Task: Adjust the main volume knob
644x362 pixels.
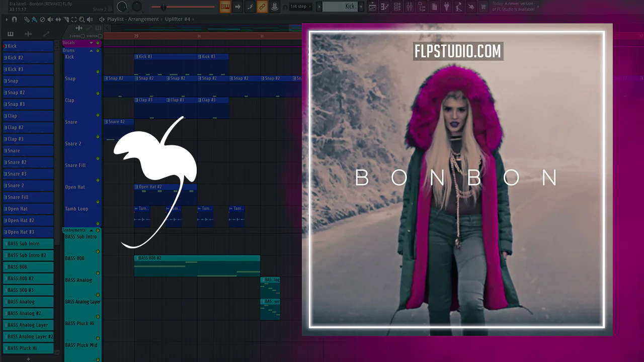Action: point(122,7)
